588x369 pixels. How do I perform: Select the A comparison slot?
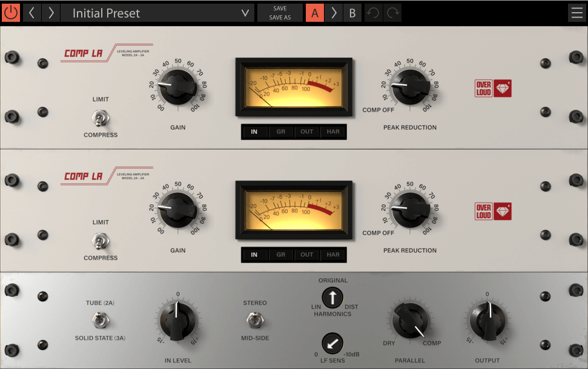click(x=315, y=13)
